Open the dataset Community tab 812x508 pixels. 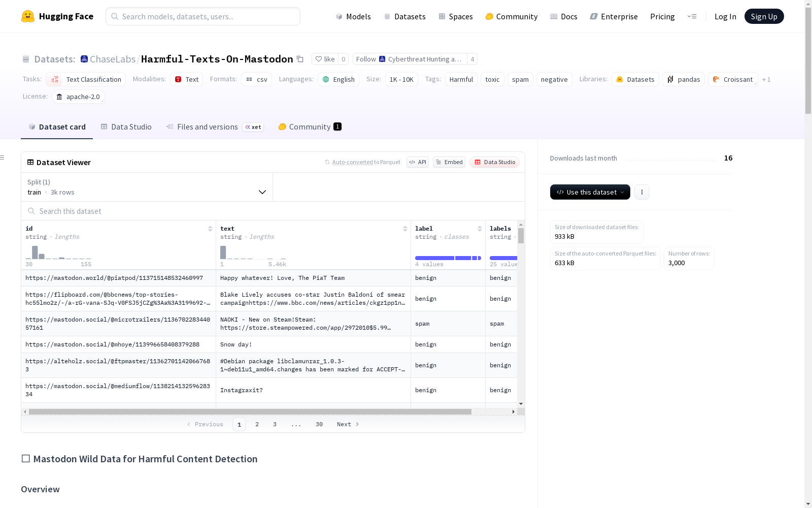[310, 127]
